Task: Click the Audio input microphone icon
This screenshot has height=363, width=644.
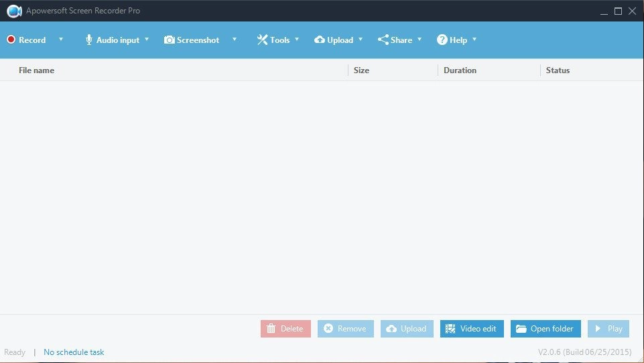Action: click(88, 40)
